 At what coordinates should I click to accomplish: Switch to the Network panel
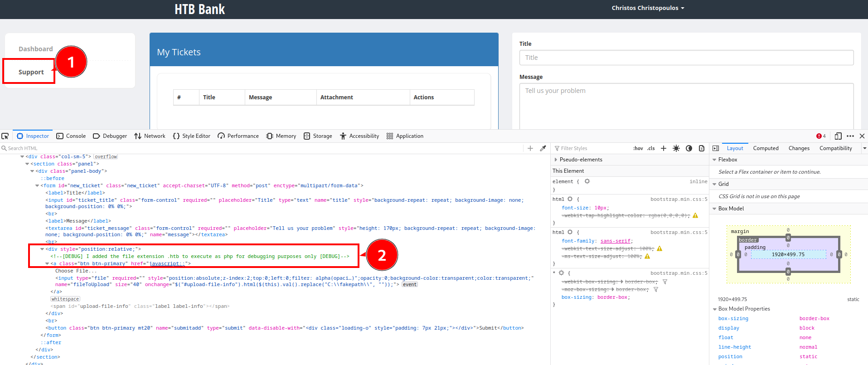150,136
